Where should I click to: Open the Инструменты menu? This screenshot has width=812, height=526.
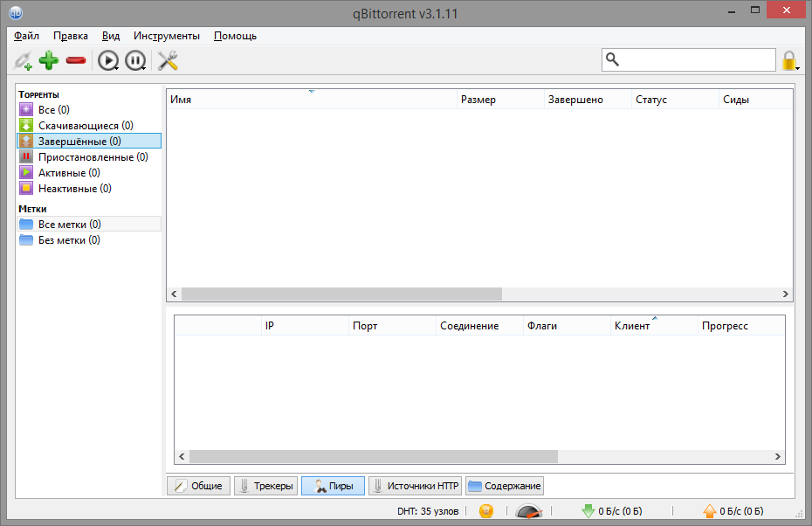pos(166,36)
